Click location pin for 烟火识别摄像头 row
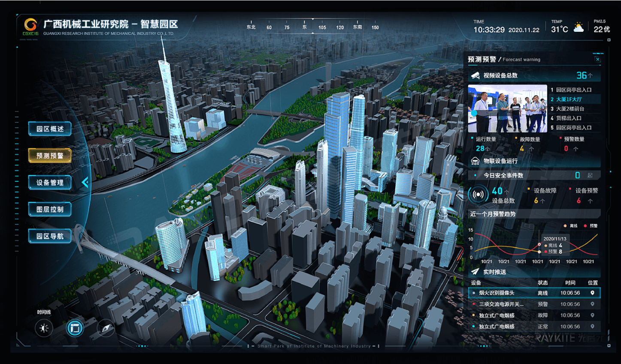This screenshot has width=621, height=364. [592, 293]
